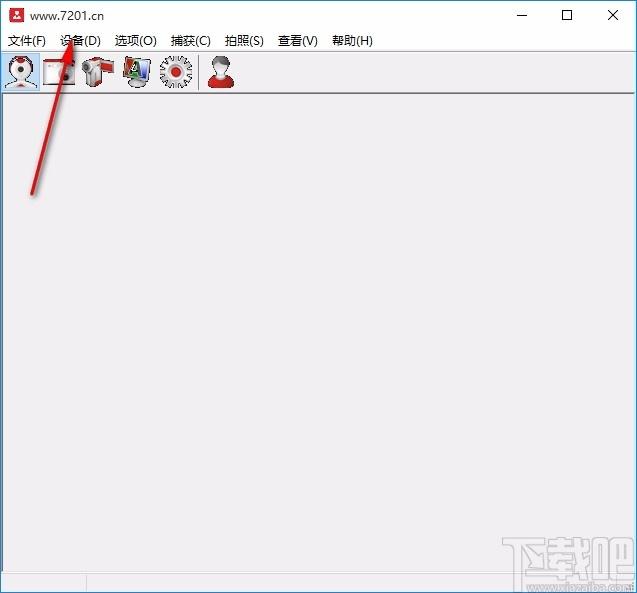Click the red-shirt user portrait icon

point(221,72)
